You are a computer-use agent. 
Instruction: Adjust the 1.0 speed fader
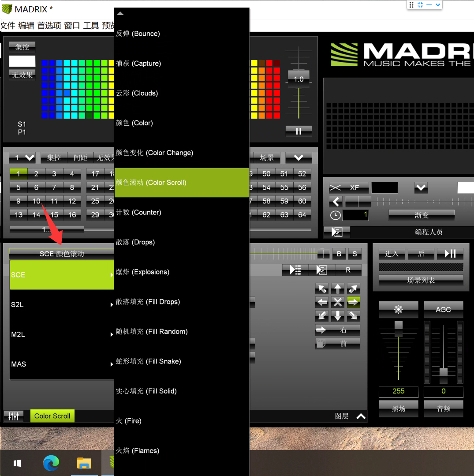tap(299, 79)
